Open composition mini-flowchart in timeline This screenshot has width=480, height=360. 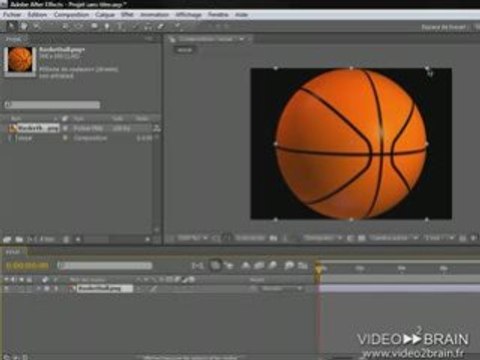[x=197, y=265]
